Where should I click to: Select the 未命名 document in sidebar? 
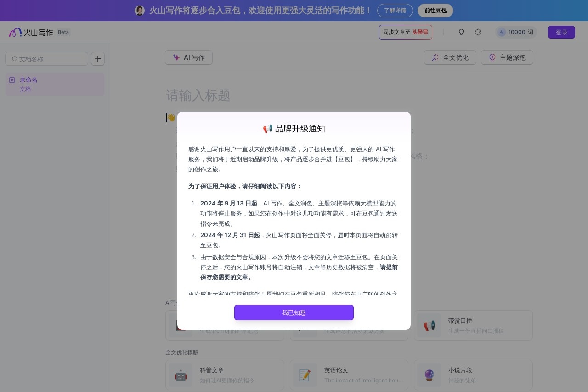pyautogui.click(x=55, y=84)
